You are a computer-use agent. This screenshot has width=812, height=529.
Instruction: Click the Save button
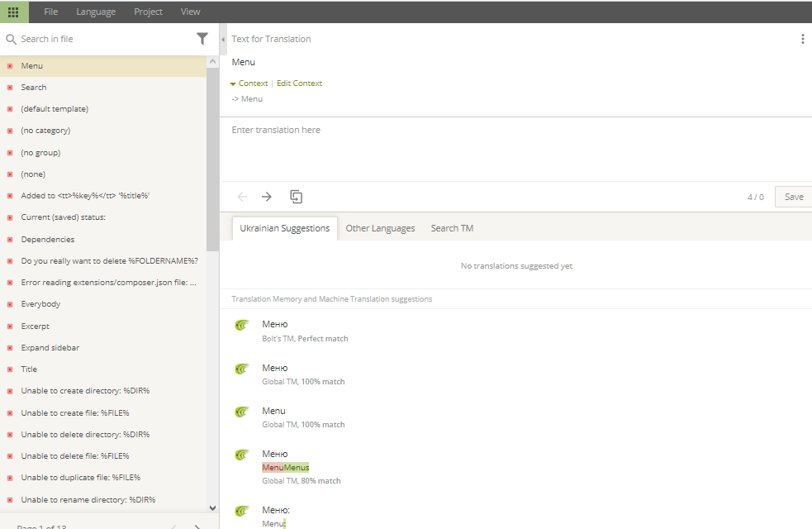tap(793, 197)
